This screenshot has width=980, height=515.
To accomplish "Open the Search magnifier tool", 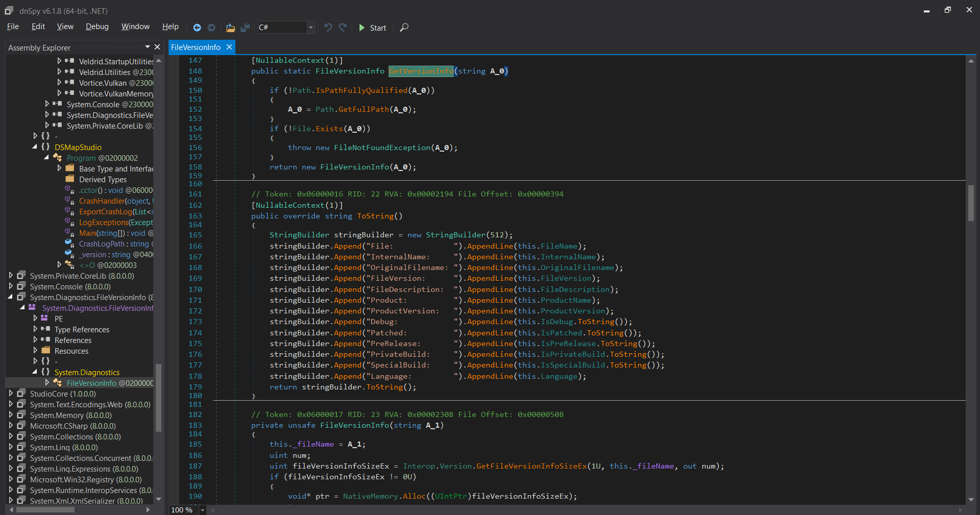I will coord(404,28).
